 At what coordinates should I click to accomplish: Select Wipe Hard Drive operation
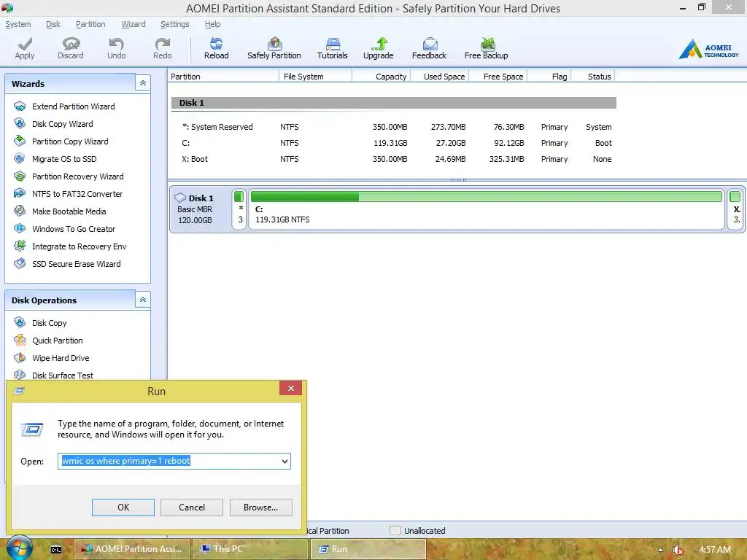click(x=61, y=358)
